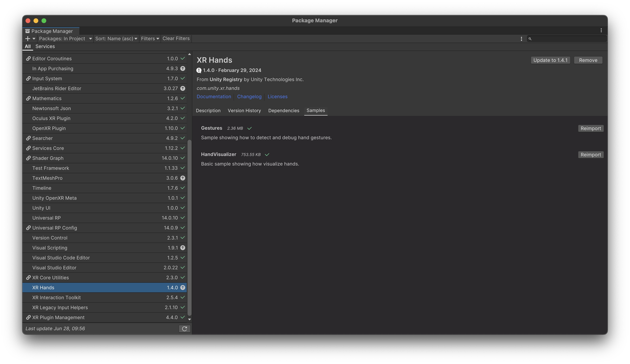This screenshot has height=364, width=630.
Task: Click the scroll down arrow of package list
Action: click(189, 320)
